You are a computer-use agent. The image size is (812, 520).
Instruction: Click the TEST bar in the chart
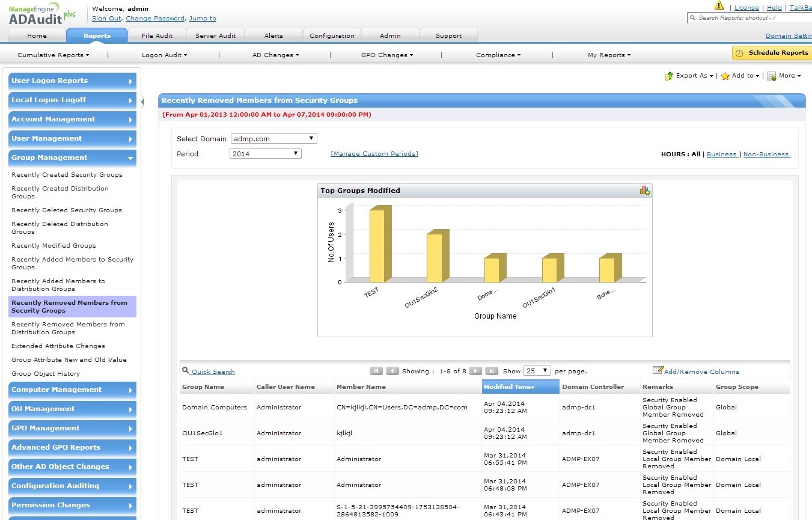click(x=377, y=245)
